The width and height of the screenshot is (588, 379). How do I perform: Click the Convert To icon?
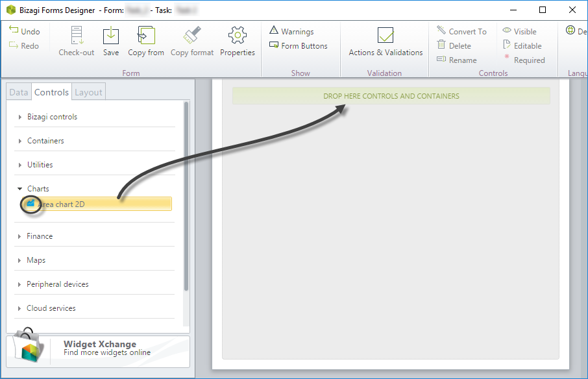[x=441, y=30]
